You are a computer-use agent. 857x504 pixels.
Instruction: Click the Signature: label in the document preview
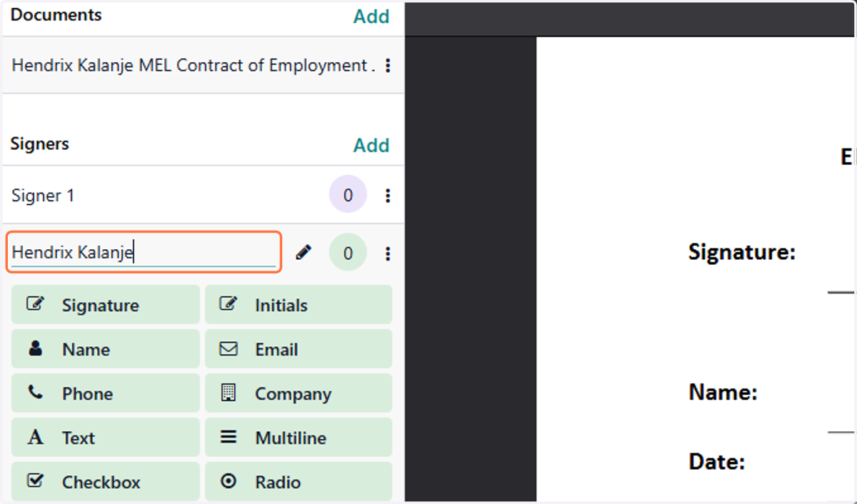coord(742,252)
